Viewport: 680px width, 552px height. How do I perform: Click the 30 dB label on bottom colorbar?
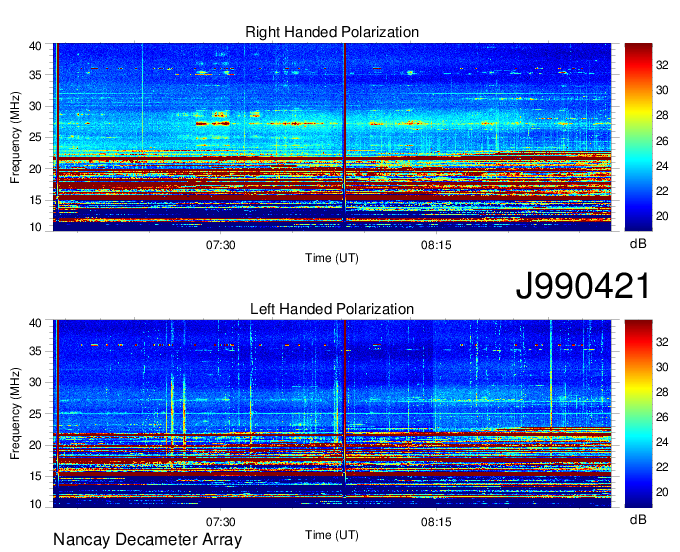point(662,367)
